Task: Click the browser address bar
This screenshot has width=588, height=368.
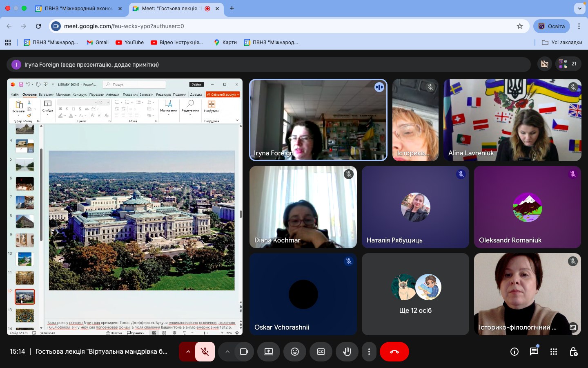Action: (x=286, y=26)
